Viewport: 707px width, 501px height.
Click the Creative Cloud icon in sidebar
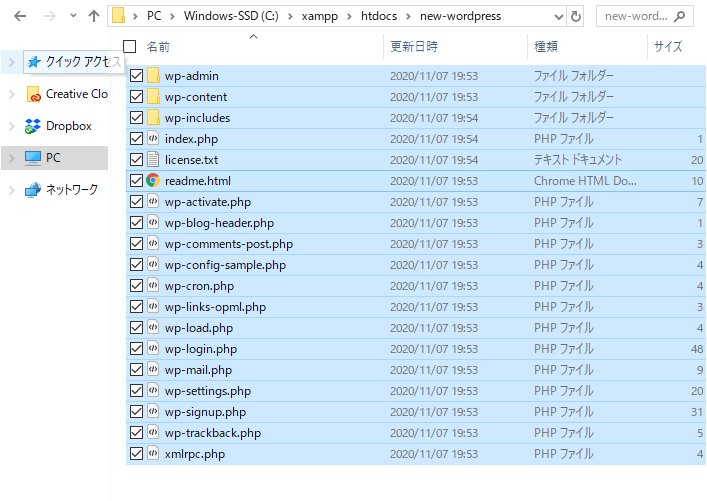coord(33,94)
